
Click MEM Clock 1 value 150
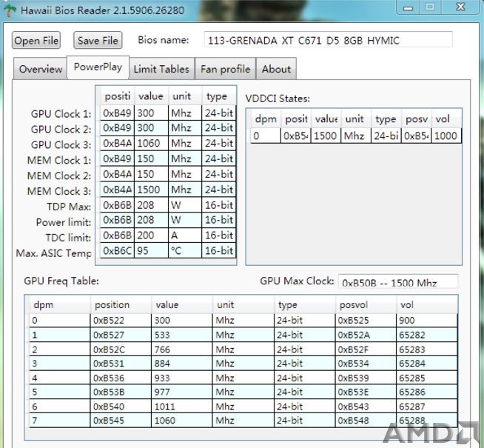click(x=151, y=158)
